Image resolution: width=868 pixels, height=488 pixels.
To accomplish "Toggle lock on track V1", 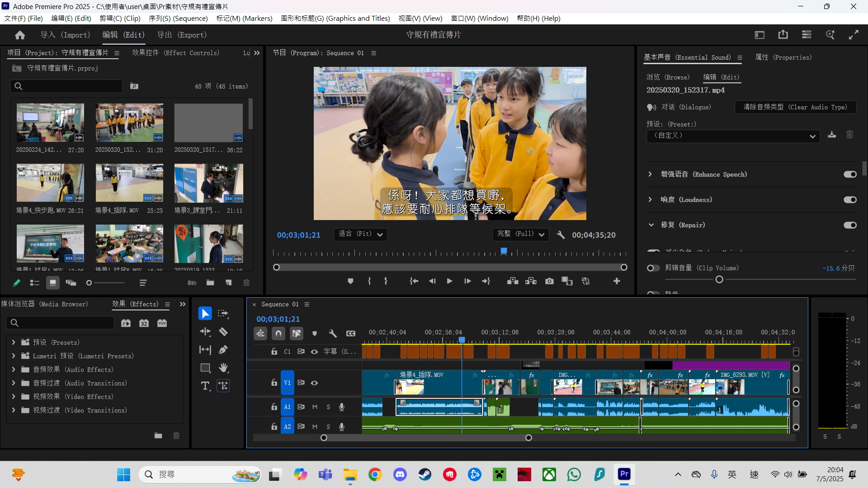I will pos(274,383).
